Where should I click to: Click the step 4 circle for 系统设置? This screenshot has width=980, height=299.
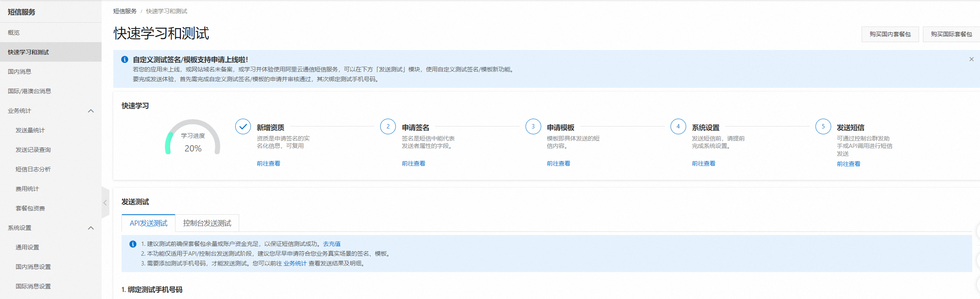pyautogui.click(x=678, y=126)
